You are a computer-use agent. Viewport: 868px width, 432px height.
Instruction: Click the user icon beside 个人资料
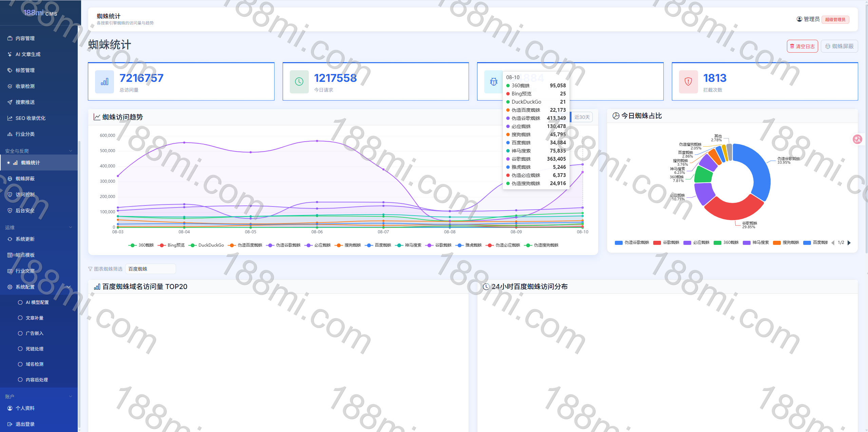[x=10, y=408]
